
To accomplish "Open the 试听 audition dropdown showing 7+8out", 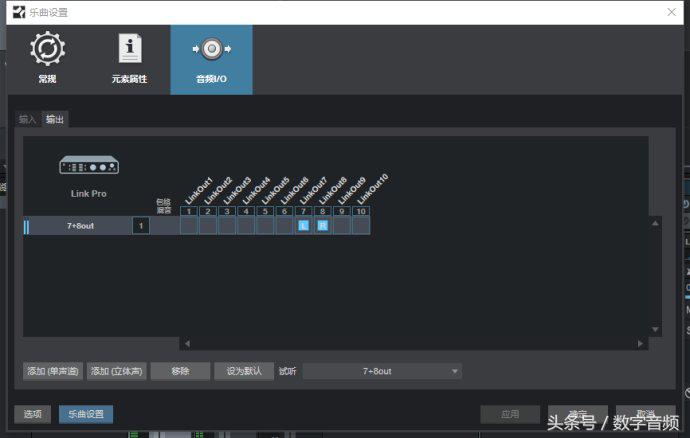I will pos(382,371).
